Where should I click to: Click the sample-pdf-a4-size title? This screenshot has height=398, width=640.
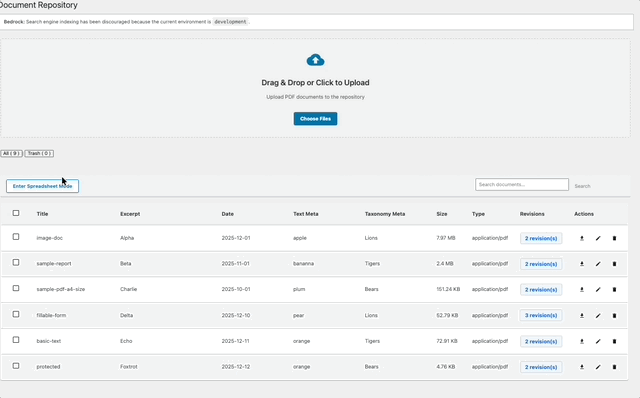point(61,289)
